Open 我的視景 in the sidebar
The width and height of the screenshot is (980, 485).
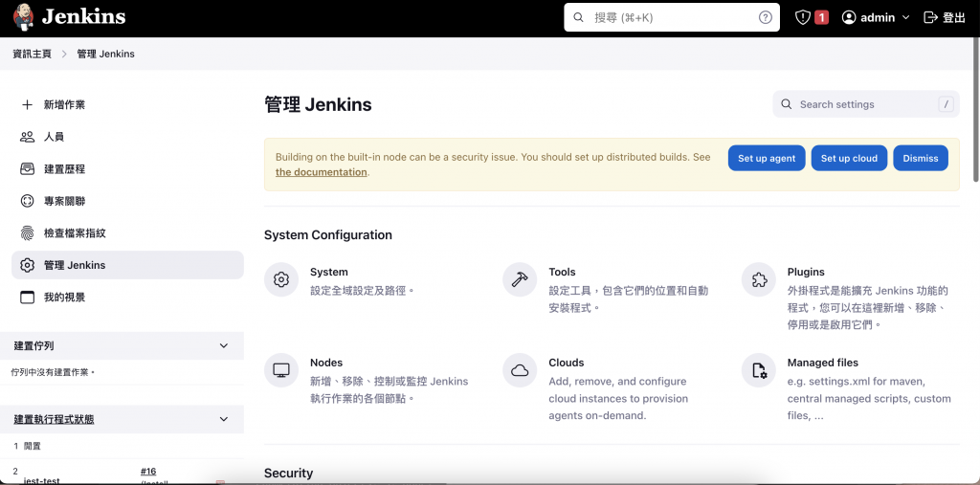[127, 297]
